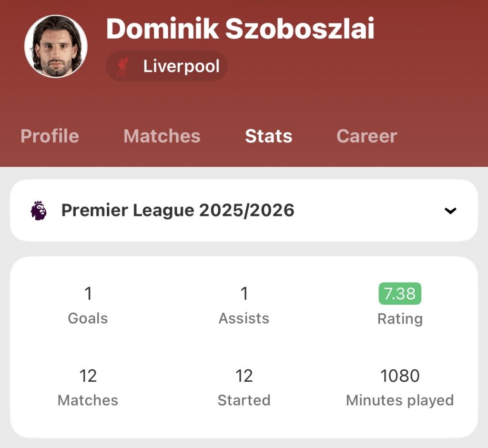The height and width of the screenshot is (448, 488).
Task: Click the Dominik Szoboszlai name heading
Action: tap(240, 29)
